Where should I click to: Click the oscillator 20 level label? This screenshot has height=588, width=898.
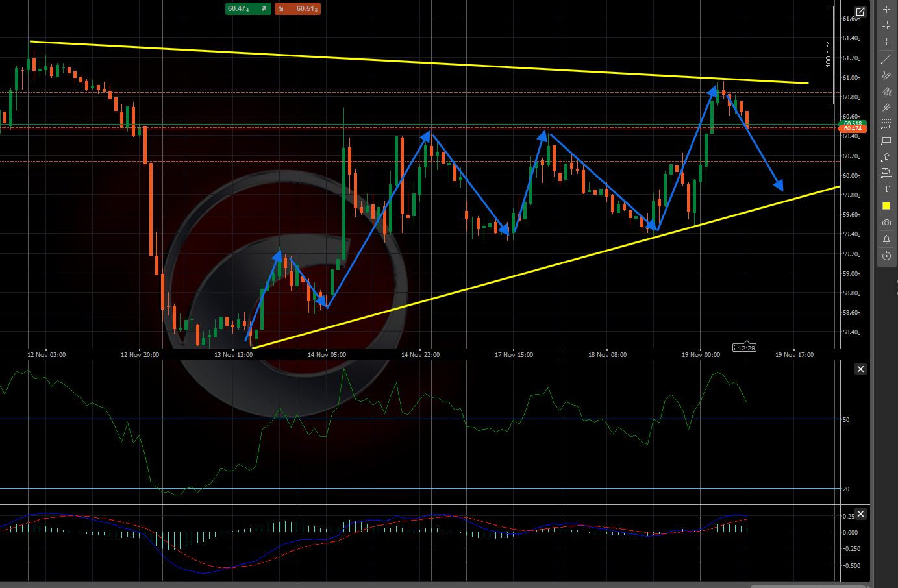pyautogui.click(x=846, y=489)
